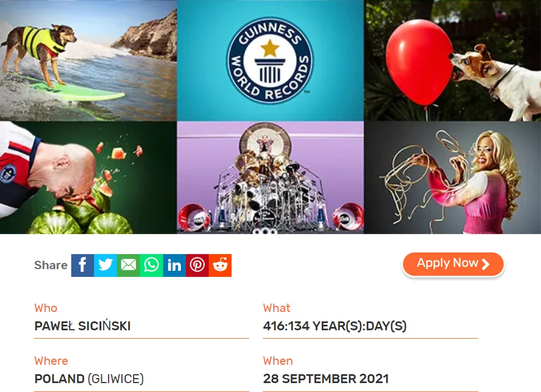Image resolution: width=541 pixels, height=392 pixels.
Task: Open the watermelon head-smash photo
Action: [88, 177]
